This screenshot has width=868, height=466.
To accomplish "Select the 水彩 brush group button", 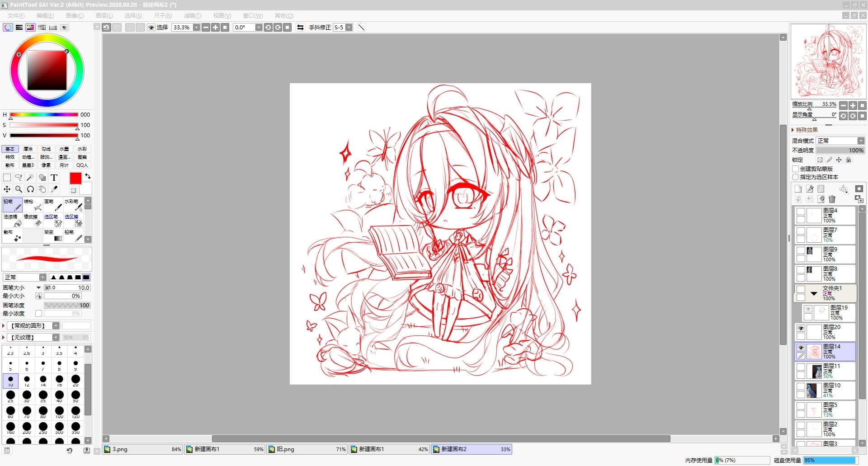I will (x=82, y=149).
